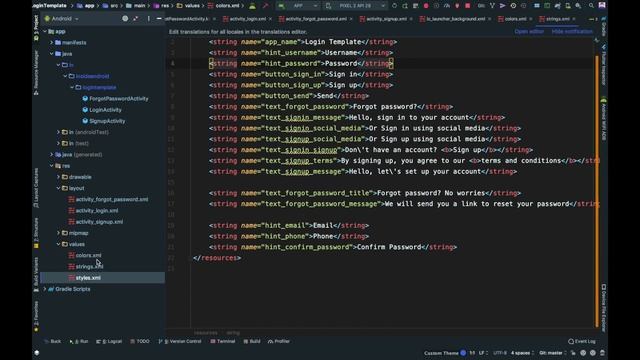Open activity_forgot_password.xml in layout folder
Image resolution: width=640 pixels, height=360 pixels.
[108, 200]
